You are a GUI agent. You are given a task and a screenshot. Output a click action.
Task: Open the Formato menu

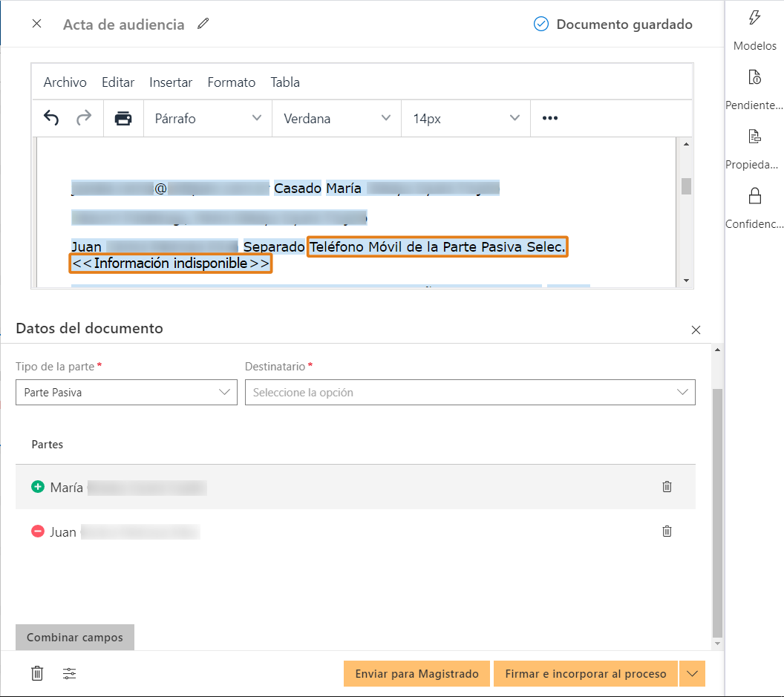(232, 82)
